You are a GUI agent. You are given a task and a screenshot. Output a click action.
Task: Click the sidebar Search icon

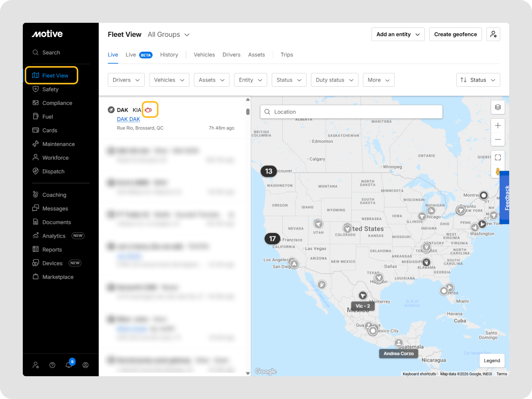[x=36, y=52]
